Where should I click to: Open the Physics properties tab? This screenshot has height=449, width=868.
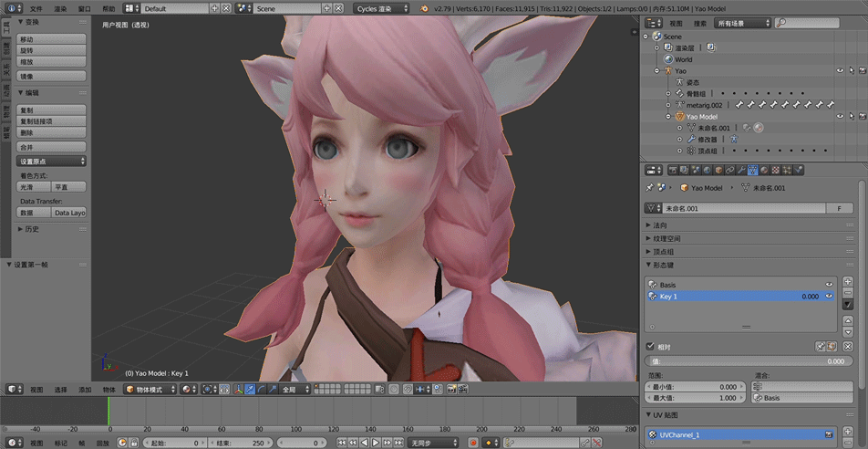click(x=799, y=170)
